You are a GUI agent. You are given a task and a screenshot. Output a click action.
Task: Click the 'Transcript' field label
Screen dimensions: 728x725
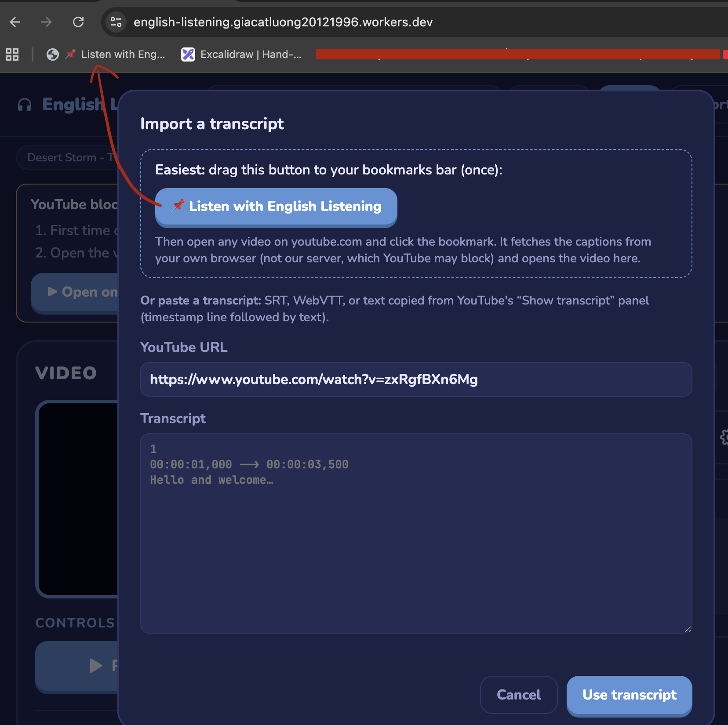tap(173, 418)
